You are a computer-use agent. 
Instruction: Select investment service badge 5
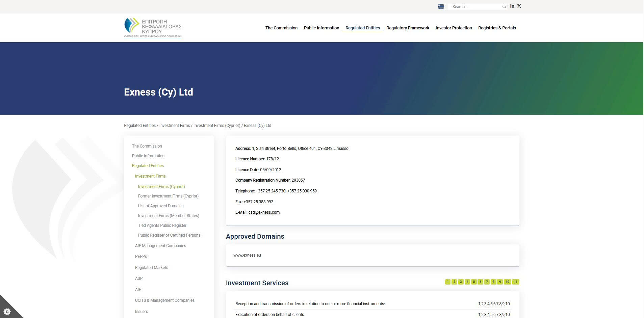point(474,282)
